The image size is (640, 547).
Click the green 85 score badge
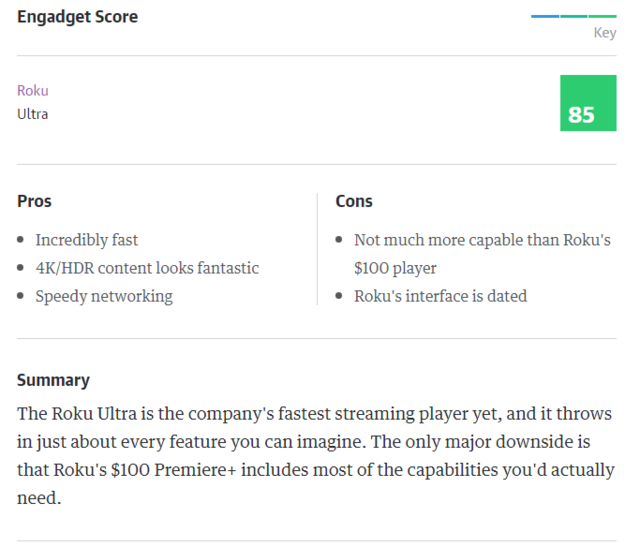coord(588,103)
